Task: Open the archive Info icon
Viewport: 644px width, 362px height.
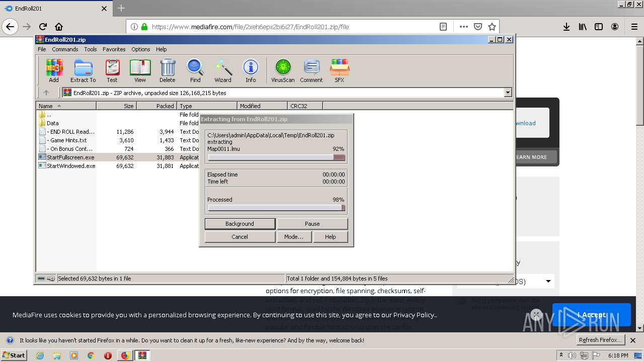Action: point(251,70)
